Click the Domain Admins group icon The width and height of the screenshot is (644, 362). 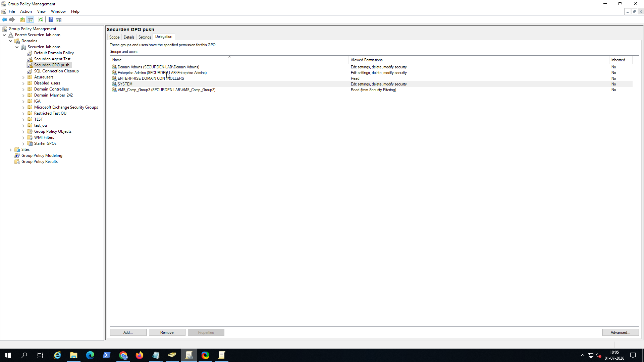[114, 67]
